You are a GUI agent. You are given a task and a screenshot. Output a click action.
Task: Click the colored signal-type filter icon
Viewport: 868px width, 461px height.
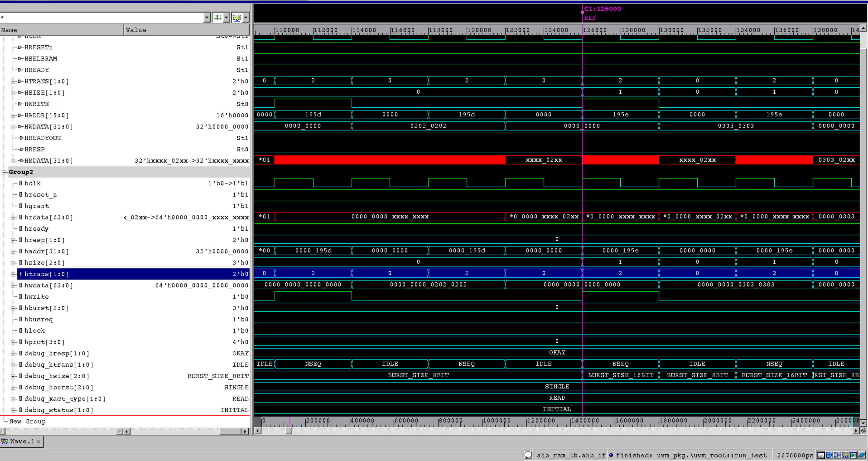tap(237, 17)
